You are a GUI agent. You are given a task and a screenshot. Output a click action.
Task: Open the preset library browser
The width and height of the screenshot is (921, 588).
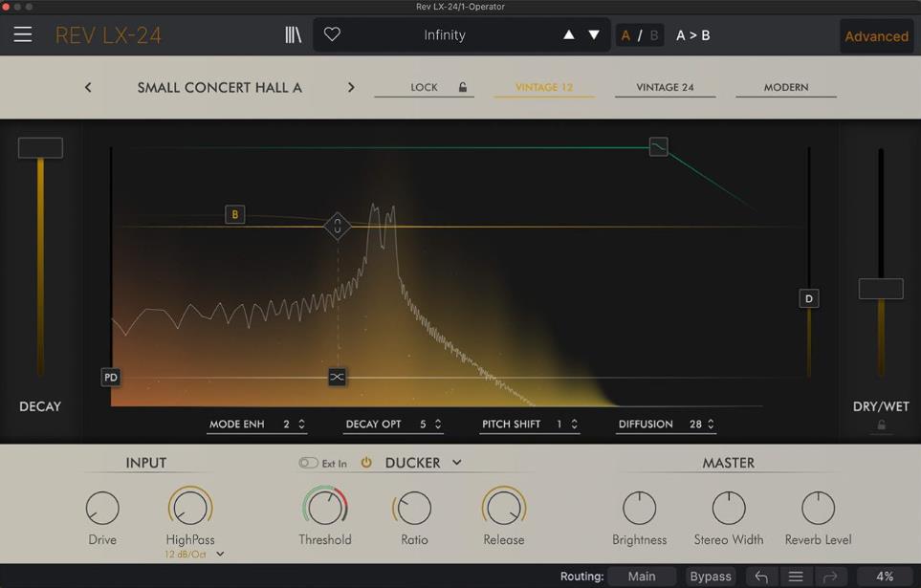click(293, 34)
